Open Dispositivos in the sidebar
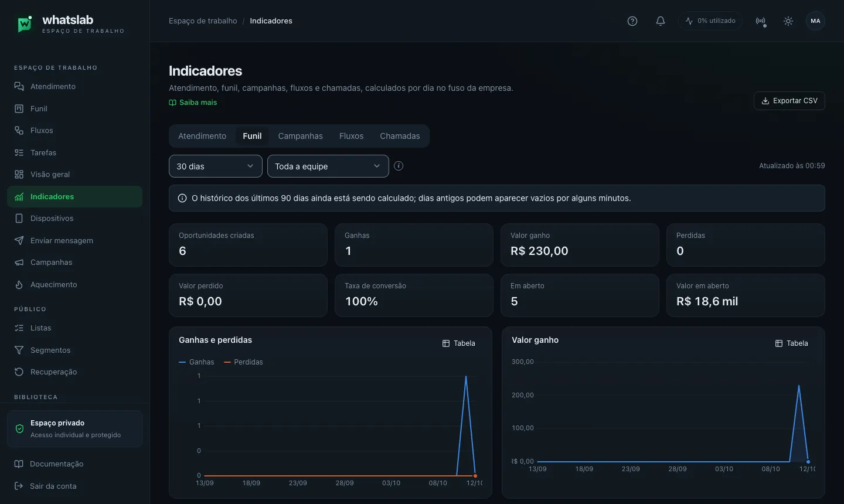This screenshot has height=504, width=844. [74, 219]
